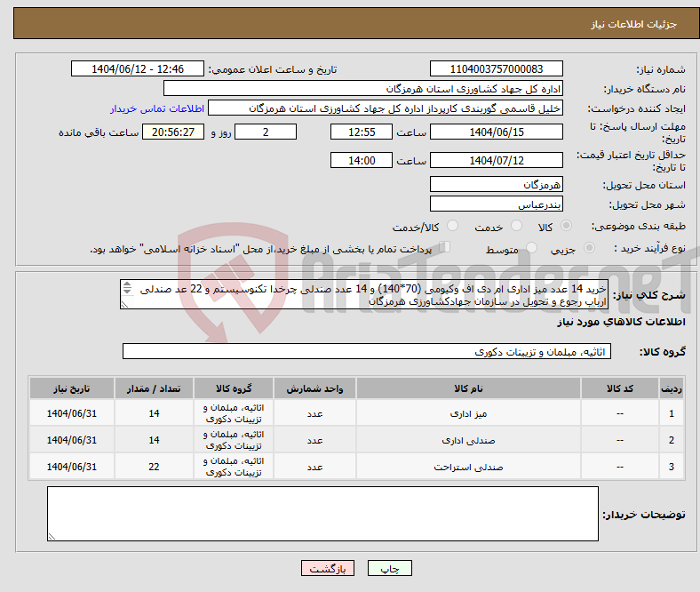
Task: Choose the کالا/خدمت radio option
Action: [x=452, y=228]
